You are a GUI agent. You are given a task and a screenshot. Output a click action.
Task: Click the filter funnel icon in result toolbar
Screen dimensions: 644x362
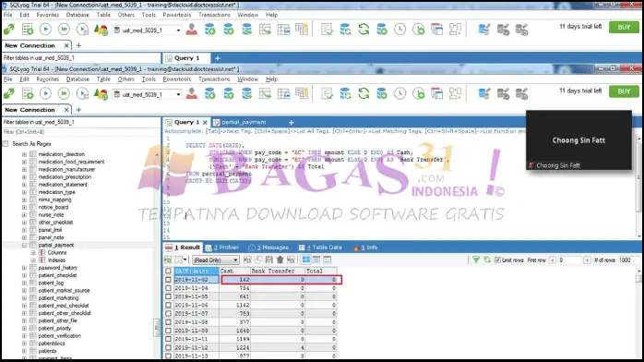click(x=476, y=259)
